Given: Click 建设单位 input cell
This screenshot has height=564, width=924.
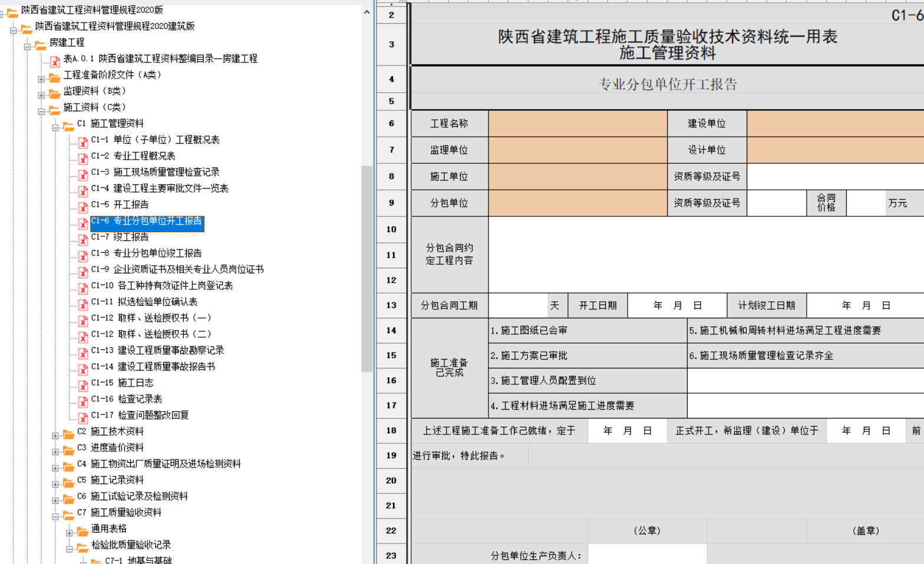Looking at the screenshot, I should 835,124.
